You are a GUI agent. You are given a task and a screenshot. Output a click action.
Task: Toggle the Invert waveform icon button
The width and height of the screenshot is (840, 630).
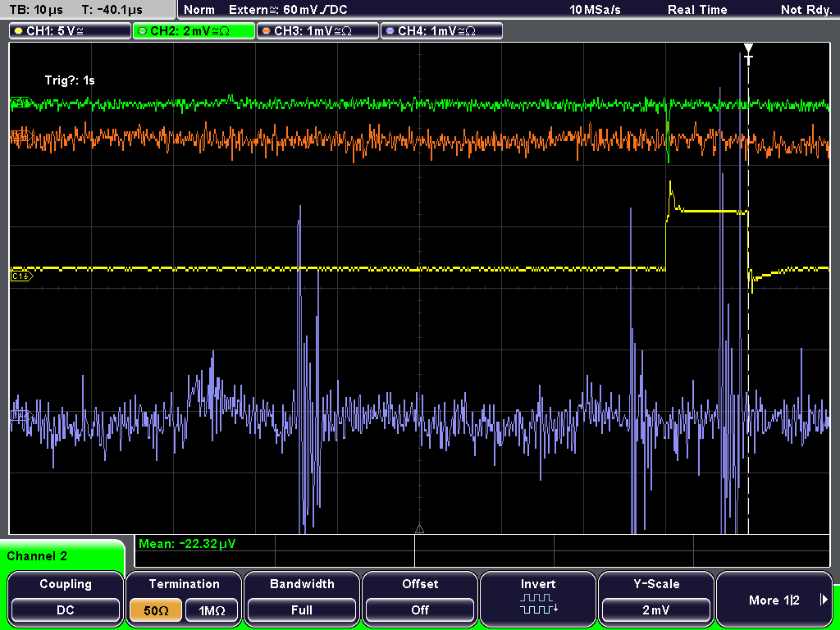(538, 604)
